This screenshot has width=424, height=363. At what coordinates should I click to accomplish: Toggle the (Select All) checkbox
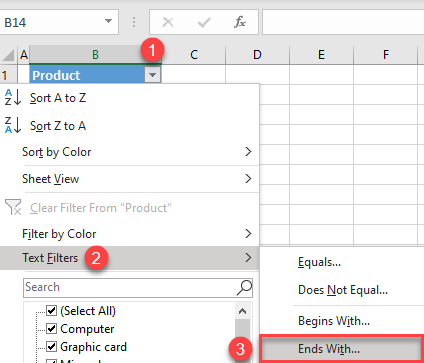(x=51, y=311)
